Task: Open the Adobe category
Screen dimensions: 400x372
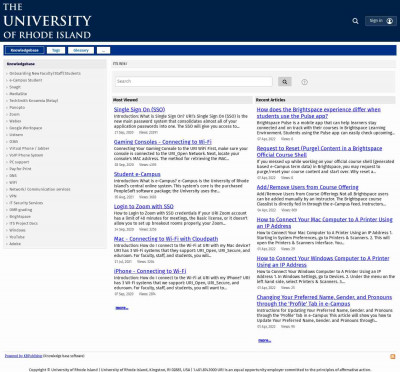Action: pos(15,244)
